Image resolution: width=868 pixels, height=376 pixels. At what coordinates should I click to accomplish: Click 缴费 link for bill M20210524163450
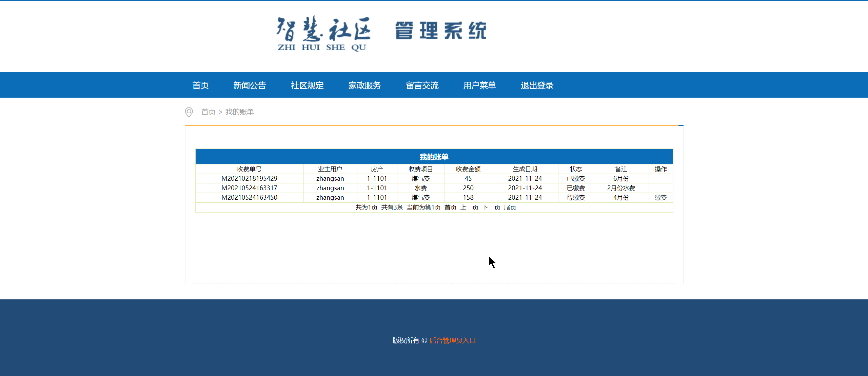tap(660, 198)
